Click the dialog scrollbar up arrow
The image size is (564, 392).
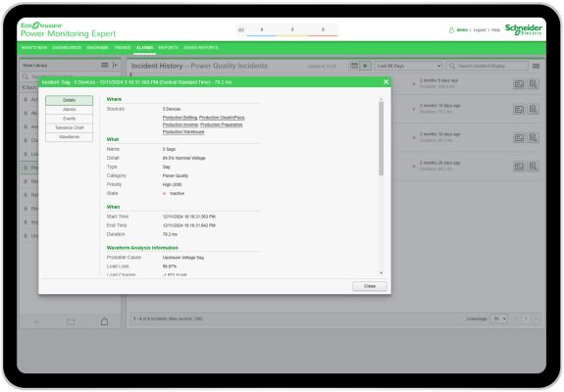point(381,98)
